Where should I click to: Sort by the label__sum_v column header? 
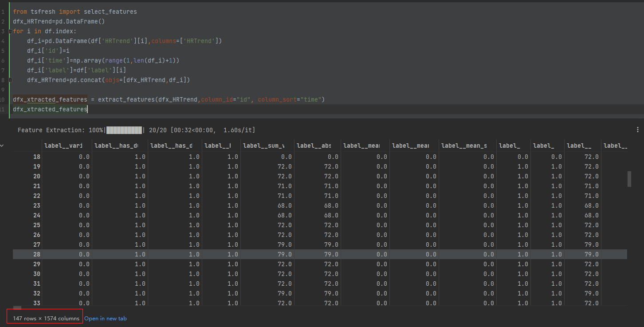[263, 146]
